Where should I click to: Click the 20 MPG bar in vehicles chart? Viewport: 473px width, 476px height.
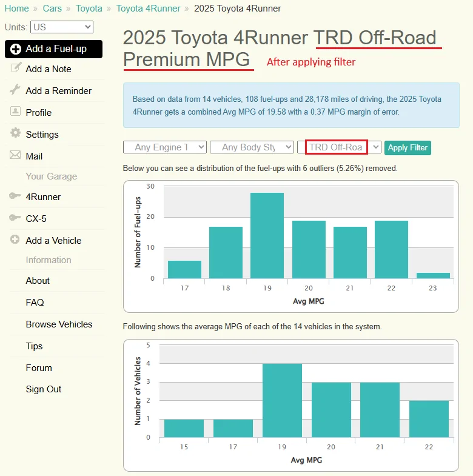tap(331, 410)
